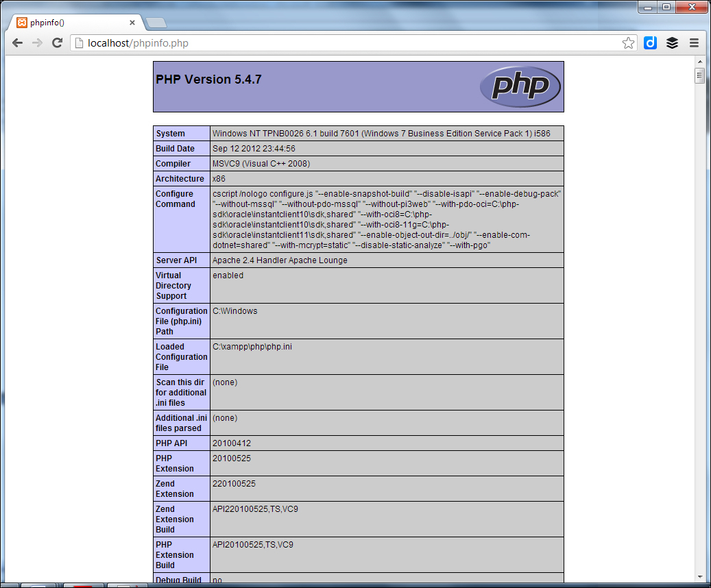Click the 'Build Date' label
The height and width of the screenshot is (588, 711).
(x=175, y=148)
